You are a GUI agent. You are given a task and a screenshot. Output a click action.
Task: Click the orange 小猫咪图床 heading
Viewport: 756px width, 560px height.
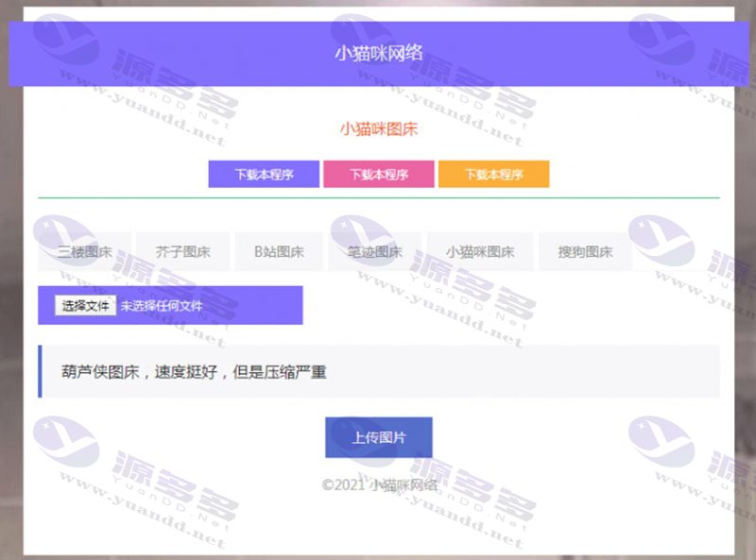[x=379, y=128]
